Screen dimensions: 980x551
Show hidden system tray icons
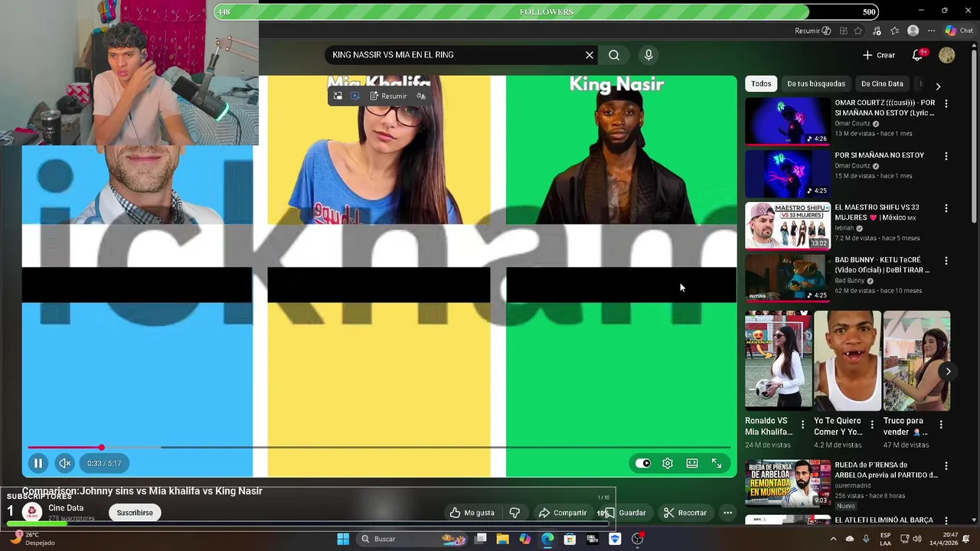833,539
